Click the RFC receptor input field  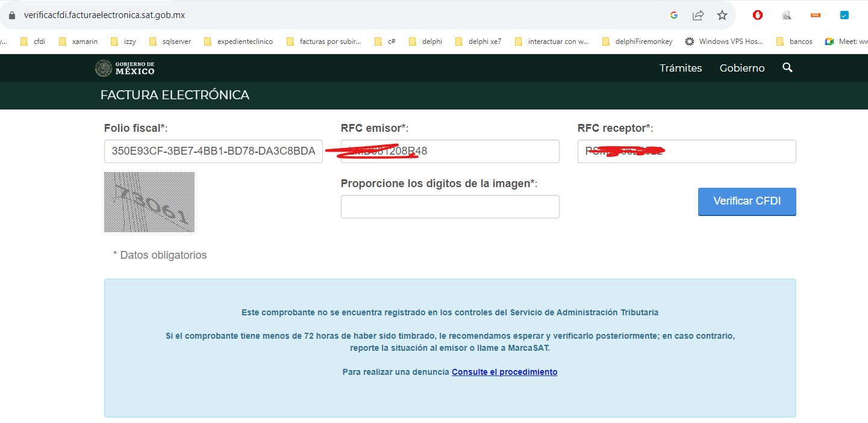[687, 151]
